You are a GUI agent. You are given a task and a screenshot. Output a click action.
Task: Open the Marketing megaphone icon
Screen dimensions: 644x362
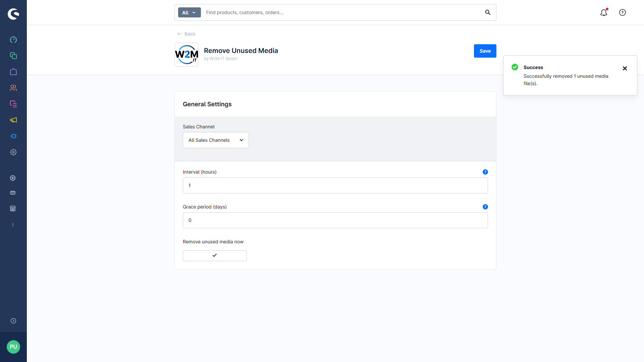coord(13,120)
